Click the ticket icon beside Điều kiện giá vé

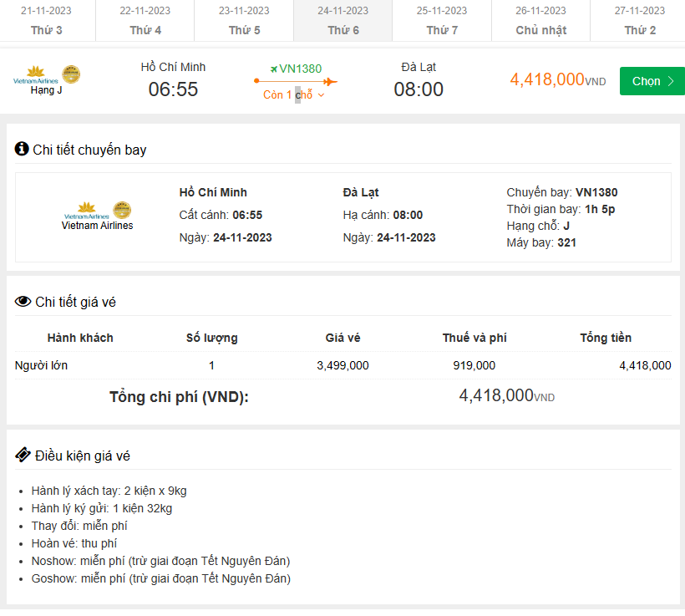23,455
